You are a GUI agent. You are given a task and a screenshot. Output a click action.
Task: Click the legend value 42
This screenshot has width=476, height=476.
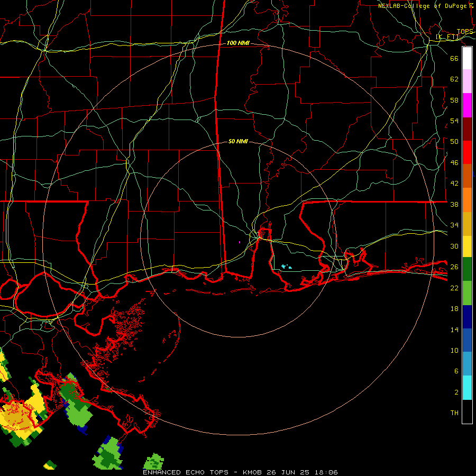click(454, 184)
